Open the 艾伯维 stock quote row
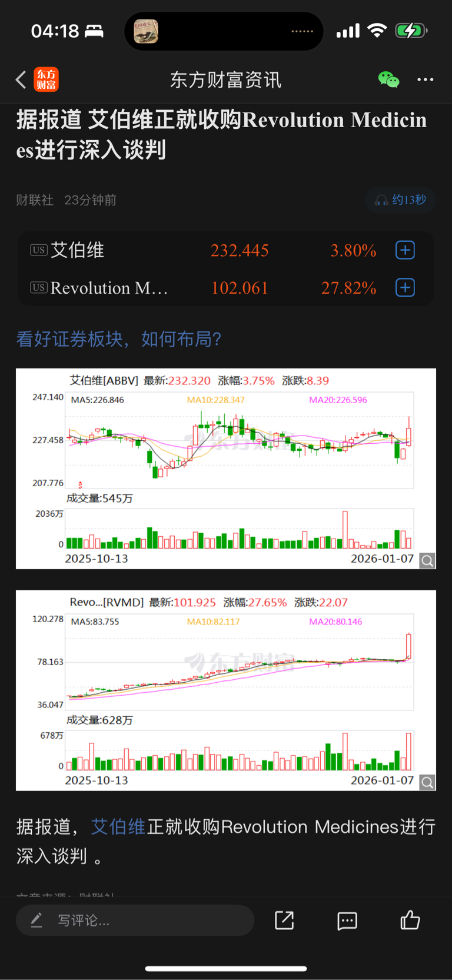This screenshot has height=980, width=452. [x=226, y=250]
